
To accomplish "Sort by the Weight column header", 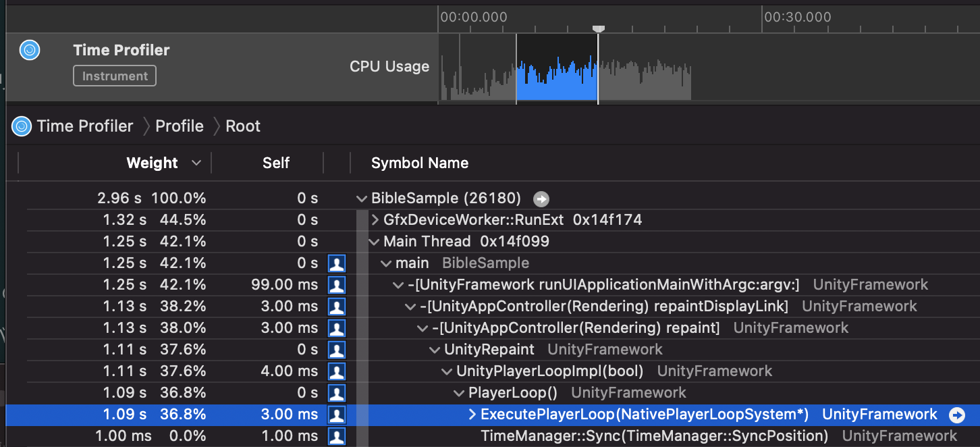I will pyautogui.click(x=153, y=163).
